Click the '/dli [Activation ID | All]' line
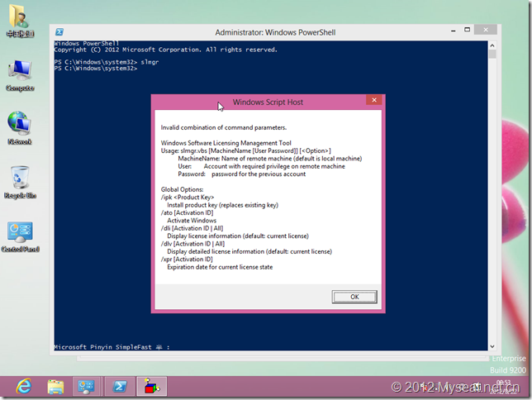This screenshot has height=400, width=532. click(x=192, y=228)
